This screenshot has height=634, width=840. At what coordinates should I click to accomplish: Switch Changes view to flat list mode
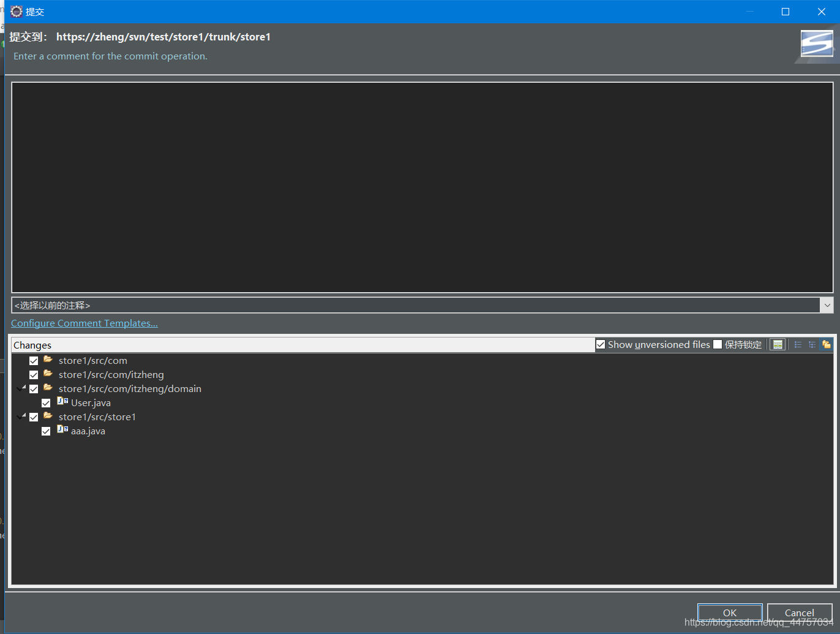798,345
